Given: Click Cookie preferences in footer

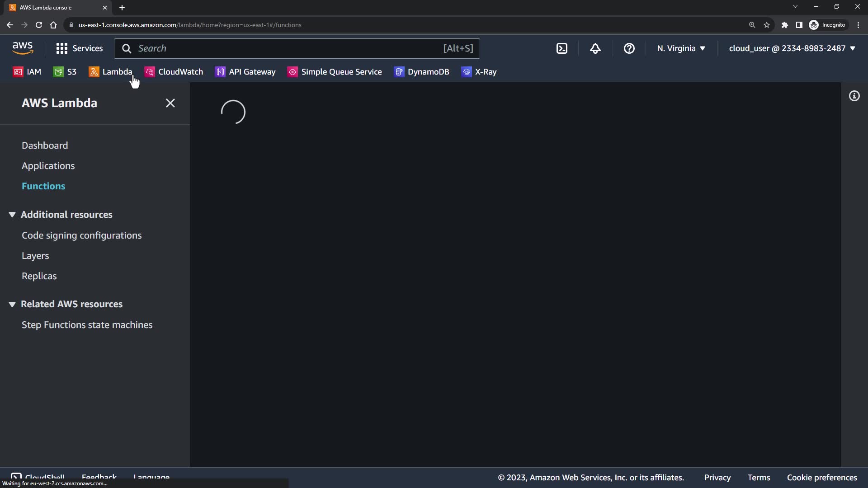Looking at the screenshot, I should click(821, 478).
